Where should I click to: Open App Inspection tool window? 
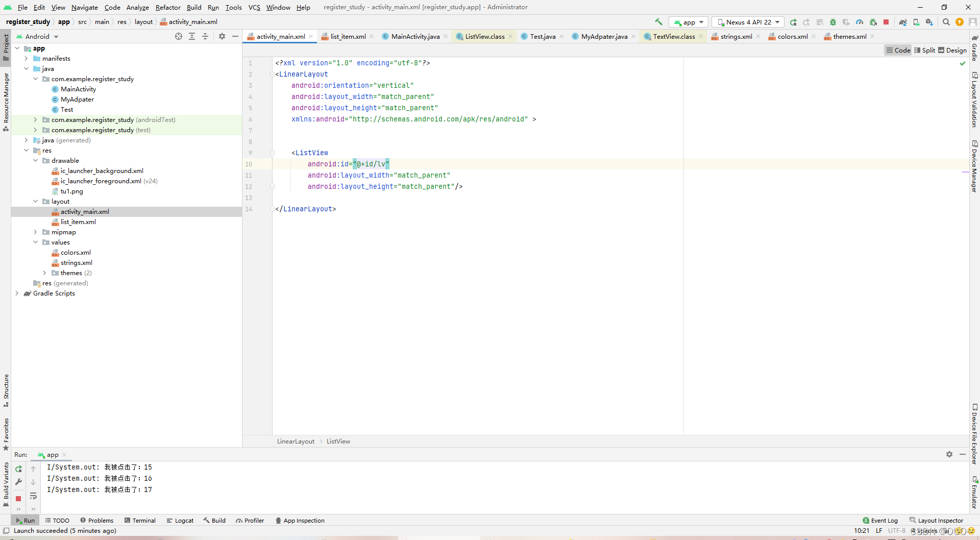coord(300,520)
